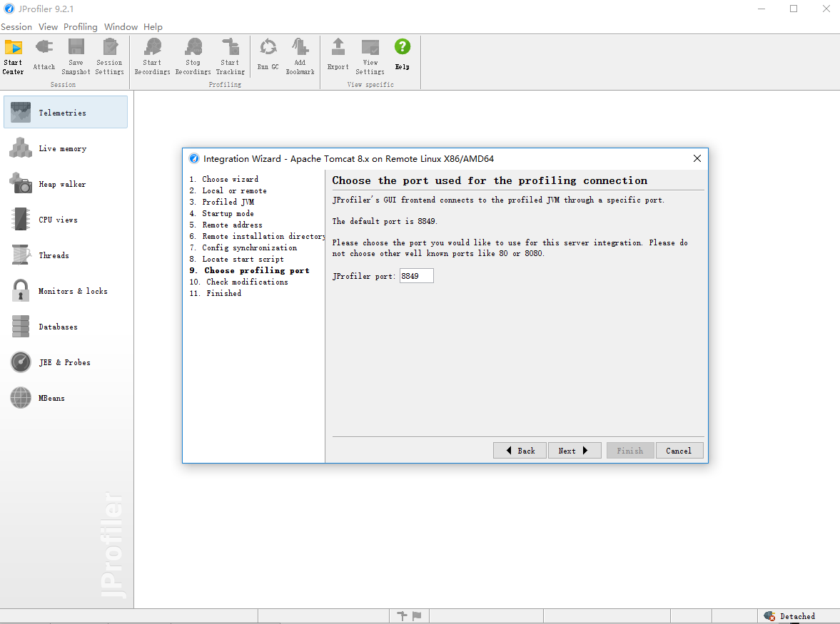840x624 pixels.
Task: Click wizard step '4. Startup mode'
Action: pyautogui.click(x=222, y=213)
